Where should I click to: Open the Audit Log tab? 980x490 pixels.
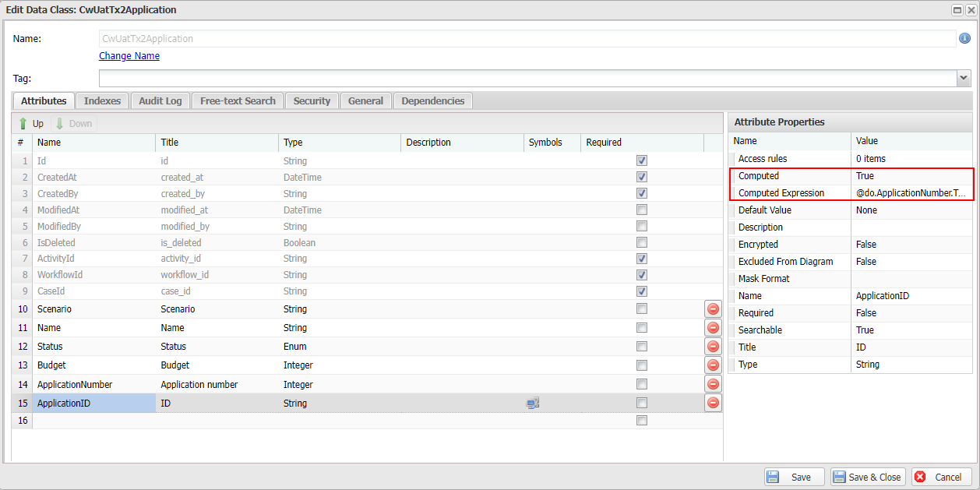point(160,101)
